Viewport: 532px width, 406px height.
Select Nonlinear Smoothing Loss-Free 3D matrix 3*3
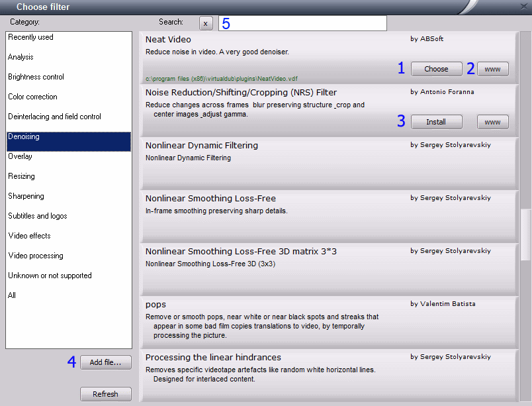(x=330, y=270)
